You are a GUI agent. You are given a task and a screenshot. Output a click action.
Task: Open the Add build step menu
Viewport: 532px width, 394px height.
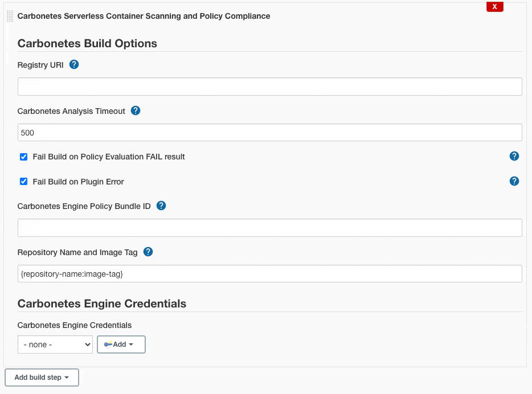tap(42, 377)
